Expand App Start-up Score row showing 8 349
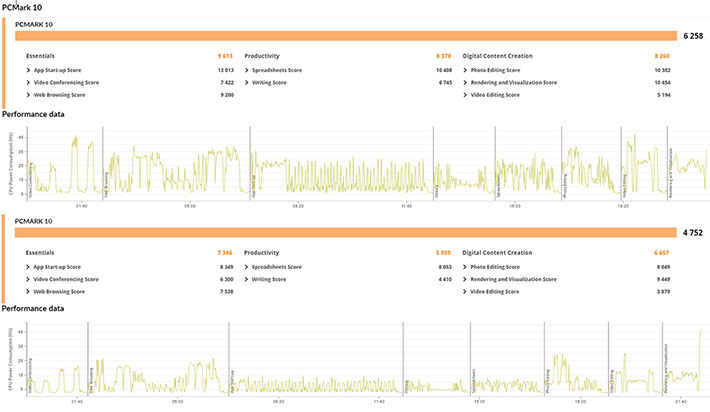Viewport: 710px width, 412px height. tap(130, 267)
